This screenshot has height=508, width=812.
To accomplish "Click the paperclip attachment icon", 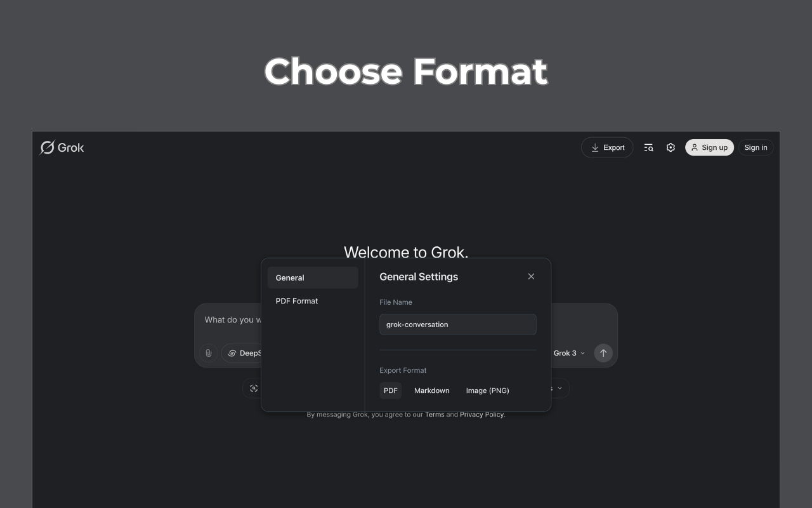I will point(208,353).
